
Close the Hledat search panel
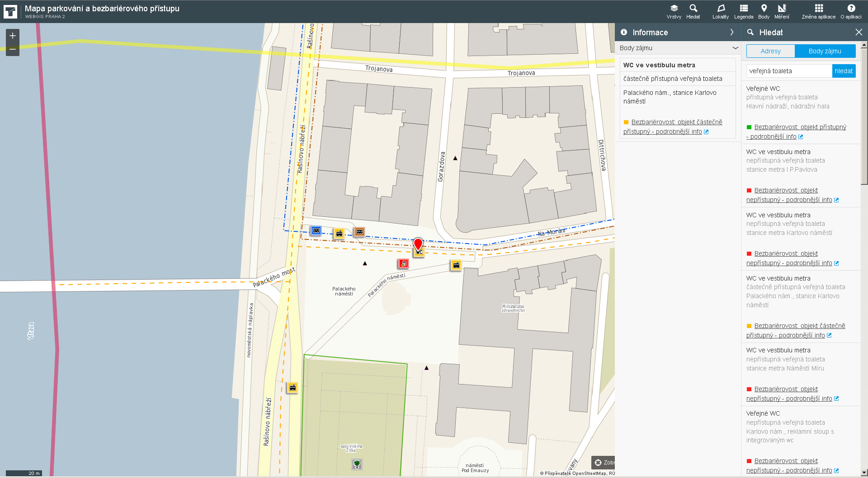(859, 32)
